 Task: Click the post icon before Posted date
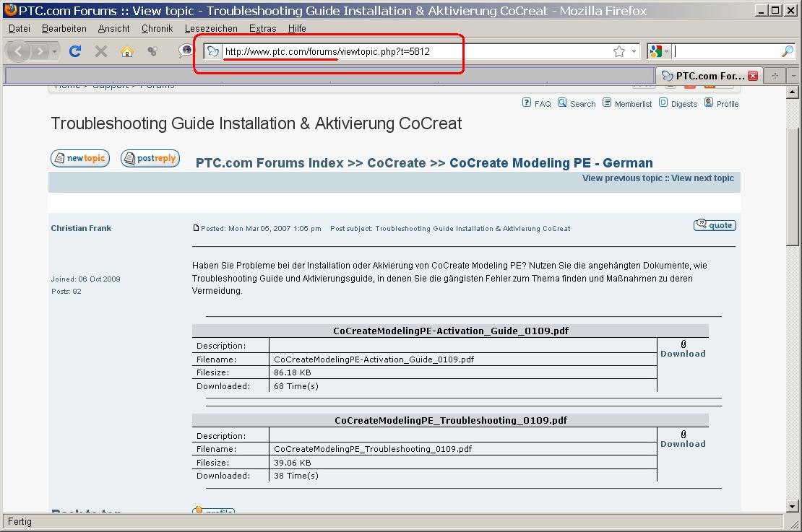[196, 228]
